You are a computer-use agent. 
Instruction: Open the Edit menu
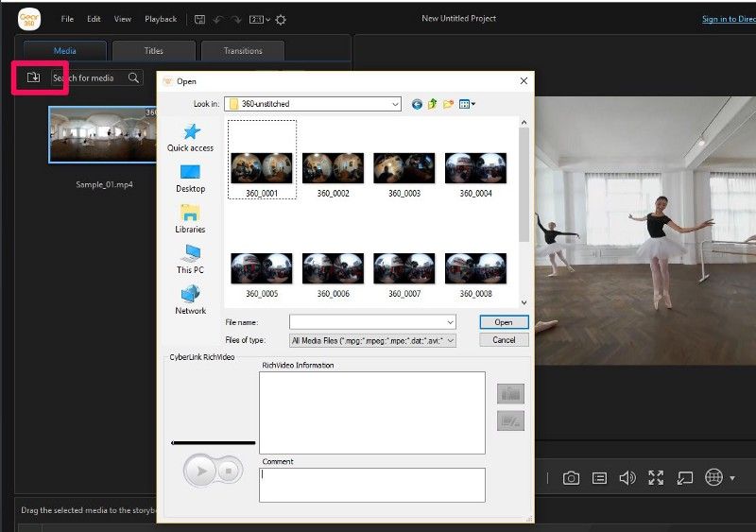[x=94, y=19]
